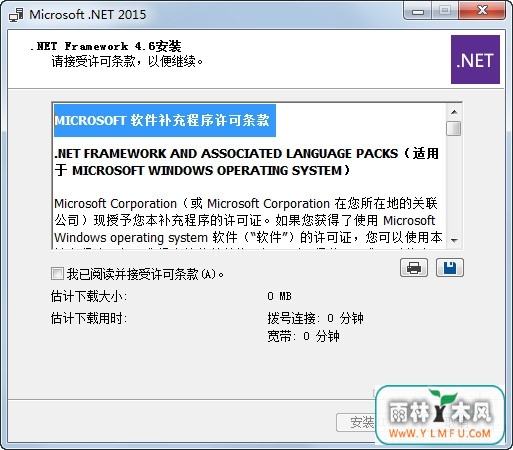
Task: Click the highlighted MICROSOFT 软件补充程序许可条款 heading
Action: click(x=165, y=120)
